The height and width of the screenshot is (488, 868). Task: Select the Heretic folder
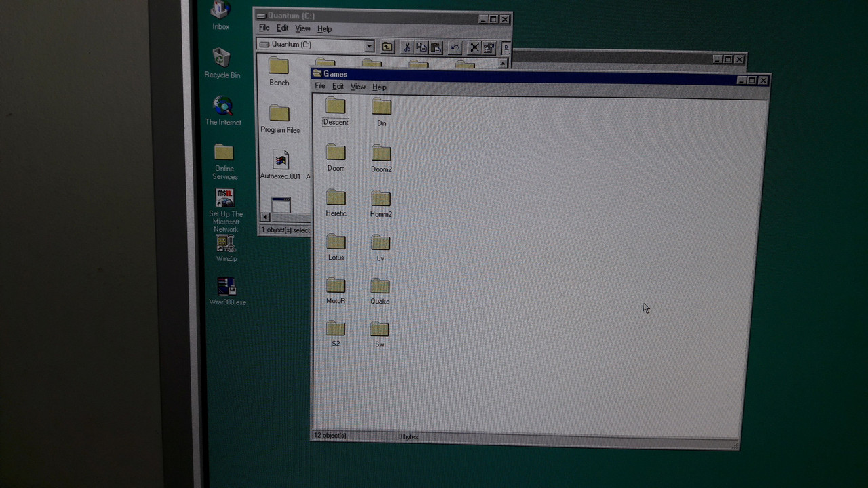coord(336,203)
